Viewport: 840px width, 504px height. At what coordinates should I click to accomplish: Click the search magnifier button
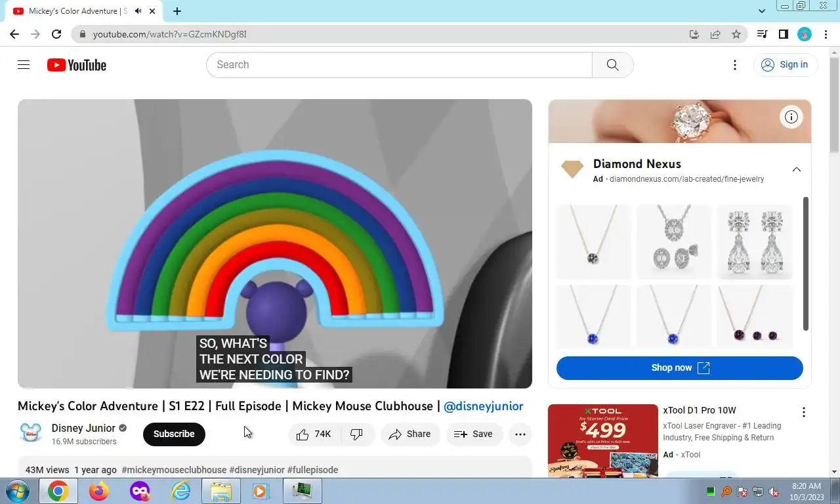[612, 65]
